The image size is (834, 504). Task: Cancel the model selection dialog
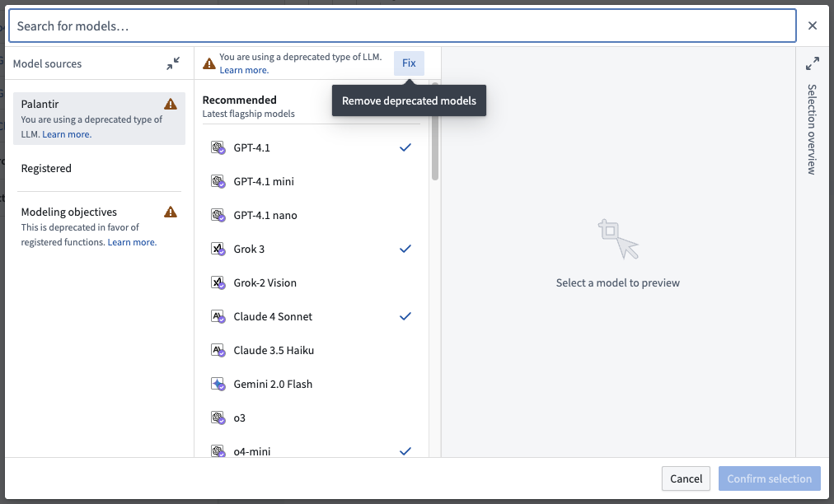[686, 478]
